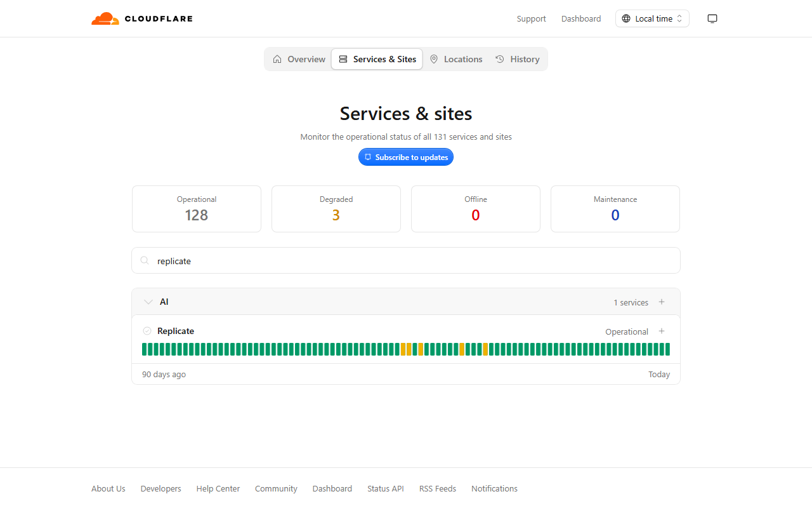Select the Degraded 3 status card
The width and height of the screenshot is (812, 508).
(x=336, y=209)
